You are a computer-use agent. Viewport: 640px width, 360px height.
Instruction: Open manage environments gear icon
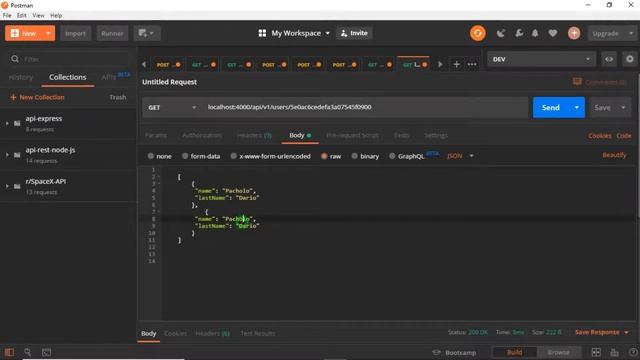pyautogui.click(x=630, y=59)
